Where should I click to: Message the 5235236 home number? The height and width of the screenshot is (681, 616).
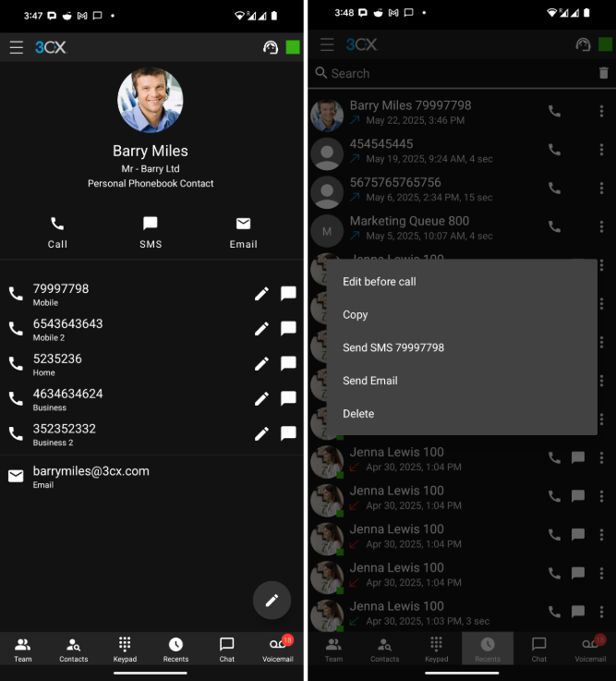(x=288, y=363)
